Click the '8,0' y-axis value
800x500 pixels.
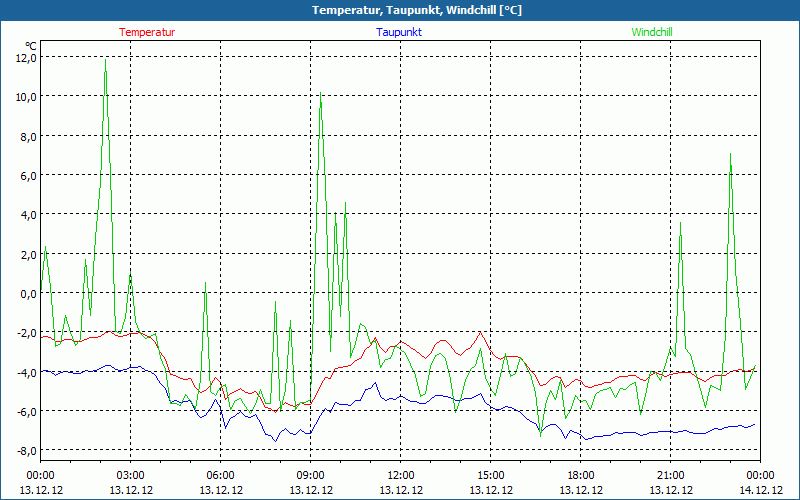28,136
